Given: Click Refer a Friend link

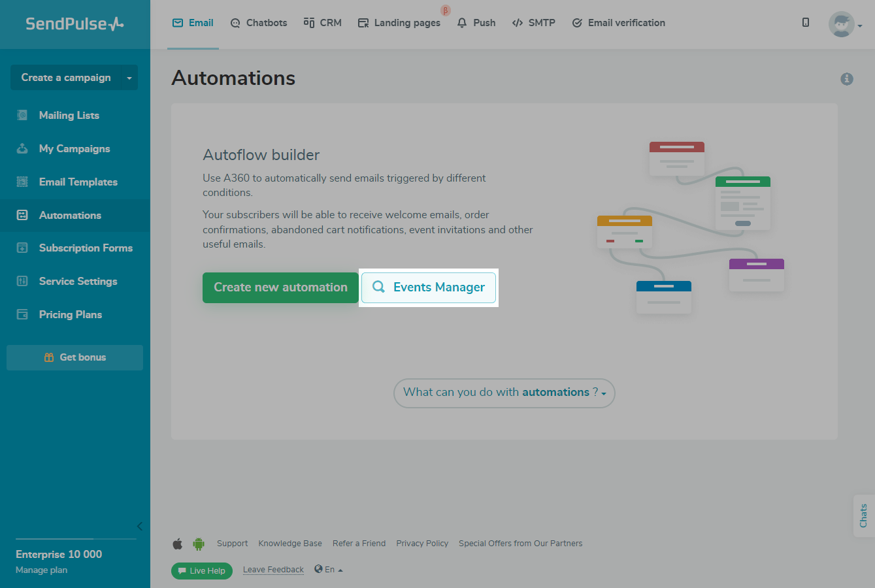Looking at the screenshot, I should coord(359,544).
